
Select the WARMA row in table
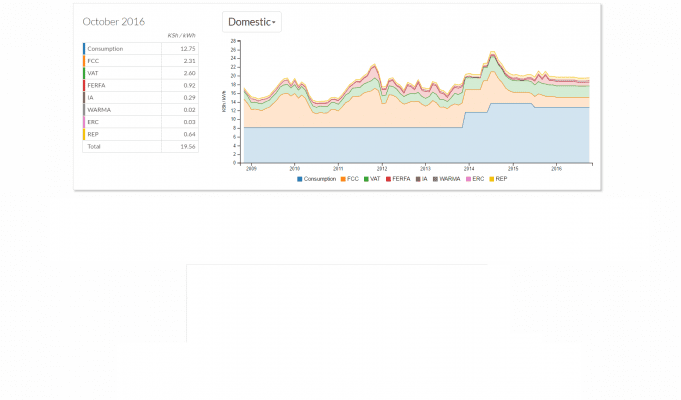click(x=140, y=109)
